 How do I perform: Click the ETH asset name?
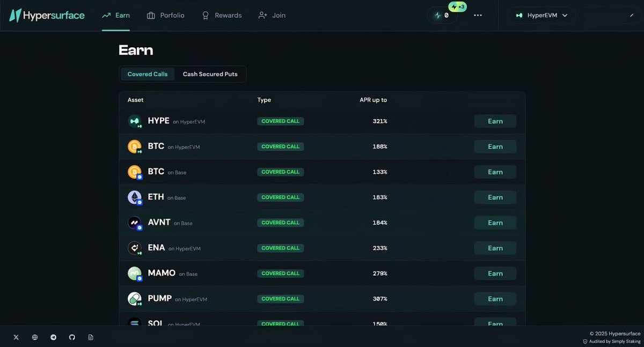156,197
